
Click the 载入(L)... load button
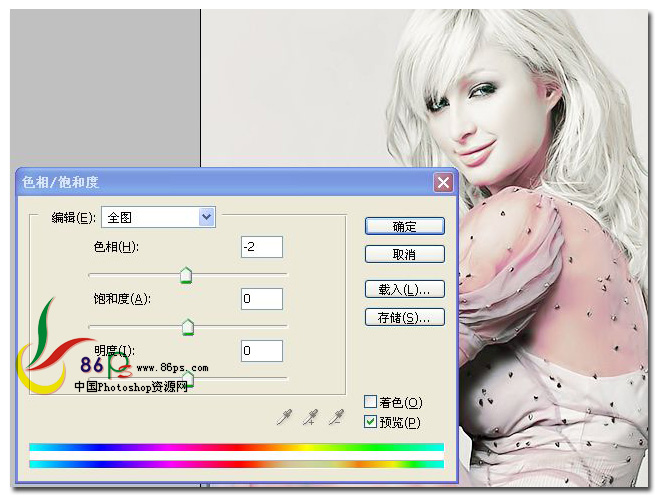click(405, 289)
